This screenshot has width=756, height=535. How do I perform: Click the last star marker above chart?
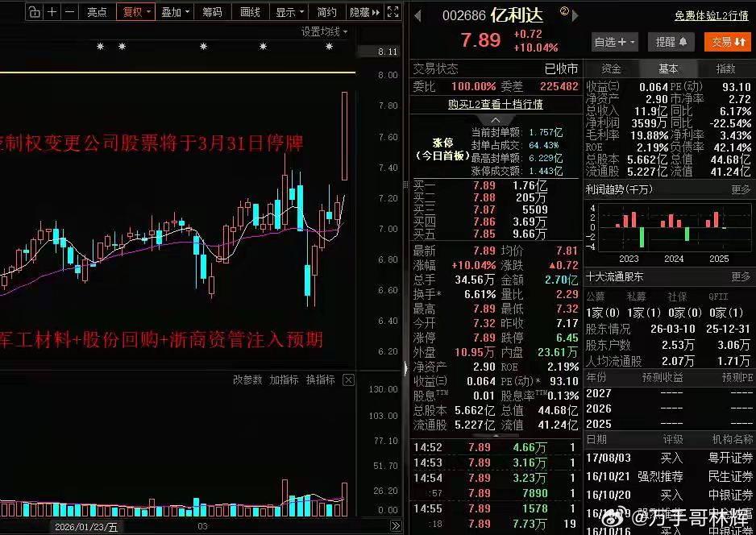pyautogui.click(x=329, y=46)
